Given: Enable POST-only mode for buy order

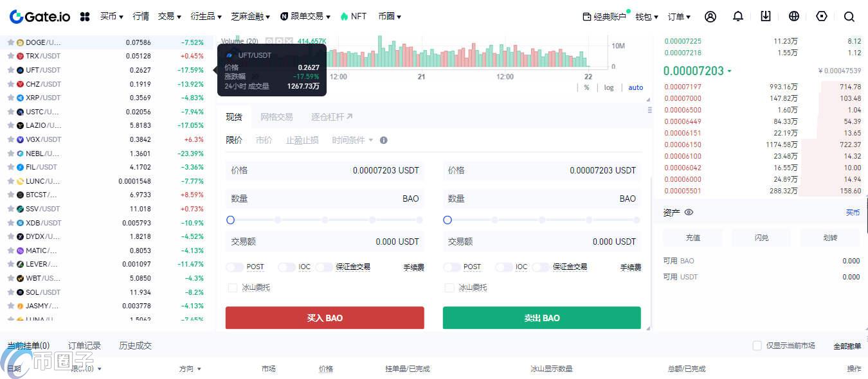Looking at the screenshot, I should tap(233, 267).
